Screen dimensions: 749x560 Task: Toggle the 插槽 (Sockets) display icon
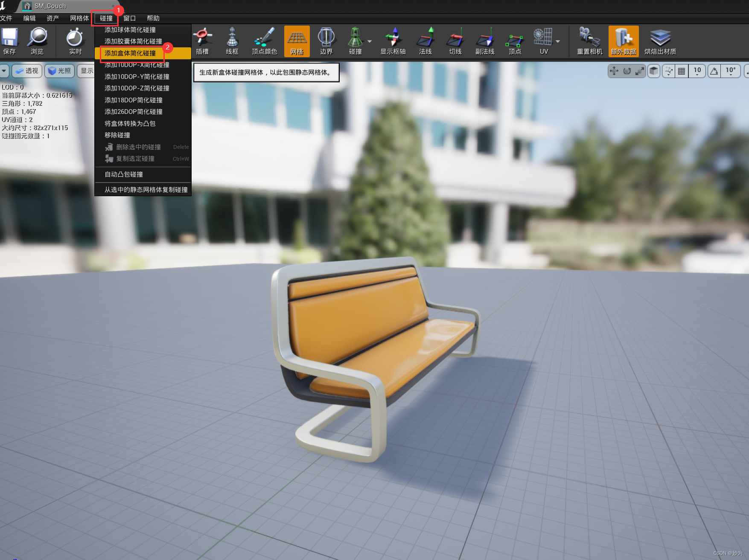(x=202, y=41)
